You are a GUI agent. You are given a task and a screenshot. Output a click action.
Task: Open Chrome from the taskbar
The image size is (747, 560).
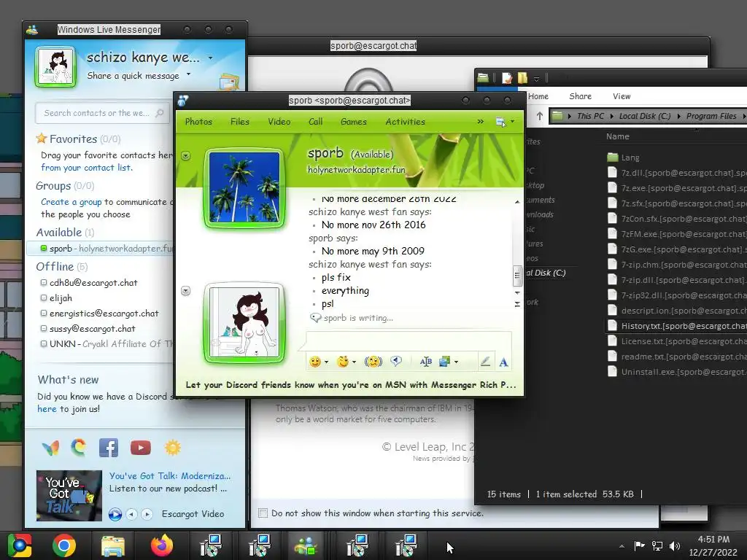coord(64,545)
